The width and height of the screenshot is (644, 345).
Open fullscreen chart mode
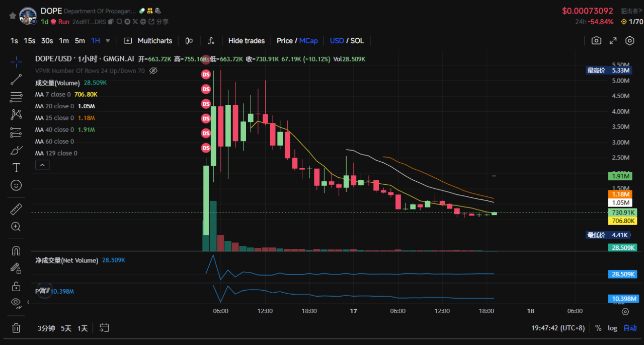613,41
